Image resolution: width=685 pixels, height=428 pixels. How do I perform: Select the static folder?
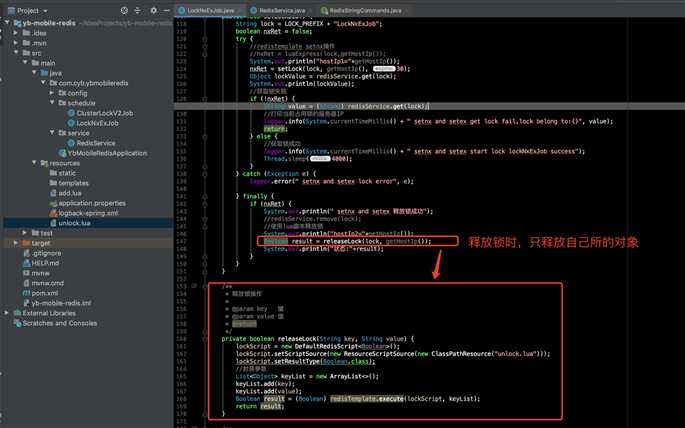click(x=67, y=173)
